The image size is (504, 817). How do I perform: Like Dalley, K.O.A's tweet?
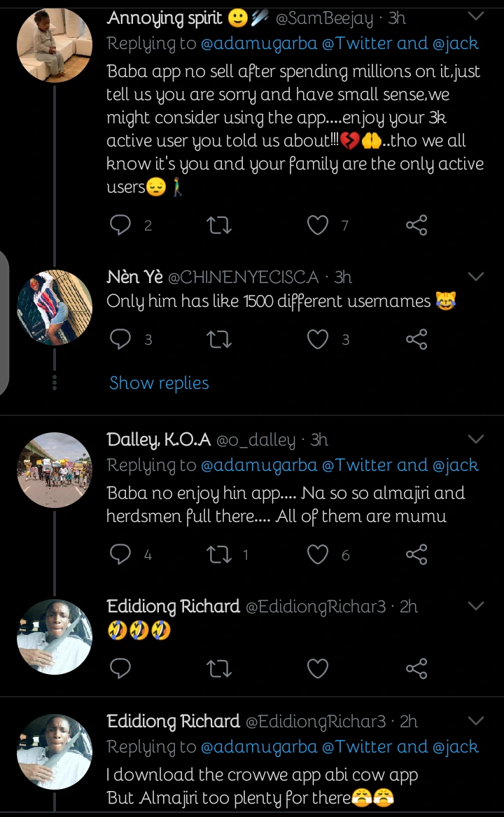click(318, 555)
